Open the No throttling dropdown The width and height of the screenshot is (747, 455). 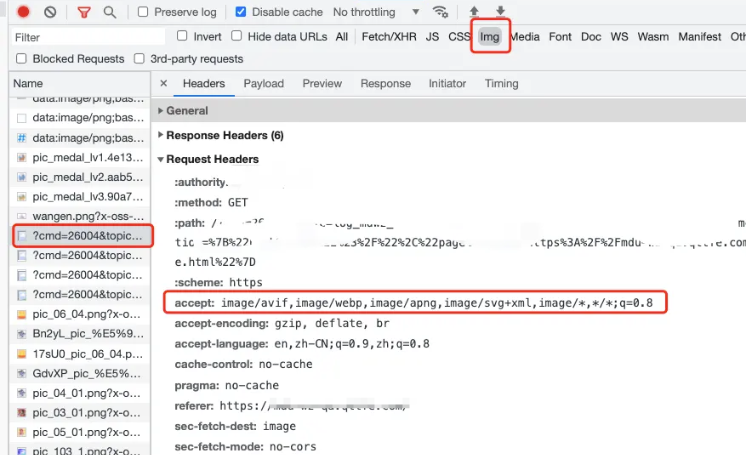pos(376,12)
